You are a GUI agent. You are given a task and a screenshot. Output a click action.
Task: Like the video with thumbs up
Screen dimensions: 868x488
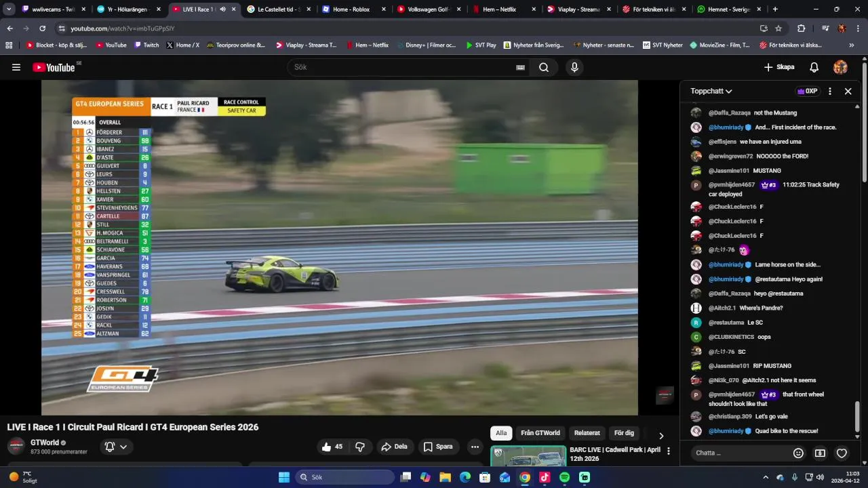332,447
